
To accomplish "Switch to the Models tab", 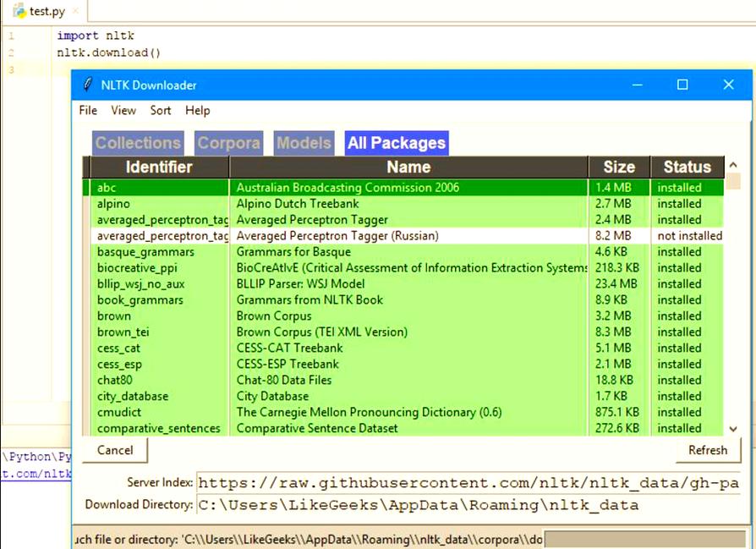I will click(304, 143).
